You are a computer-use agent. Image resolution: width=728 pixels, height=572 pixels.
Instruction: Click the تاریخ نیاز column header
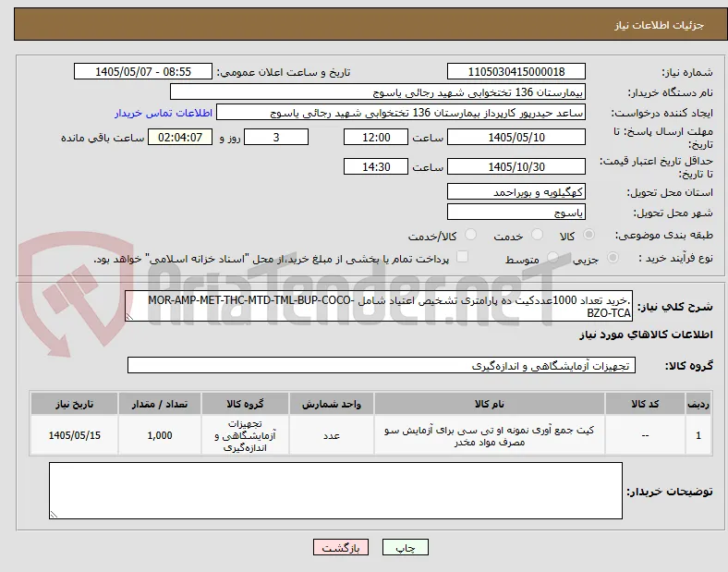coord(74,404)
